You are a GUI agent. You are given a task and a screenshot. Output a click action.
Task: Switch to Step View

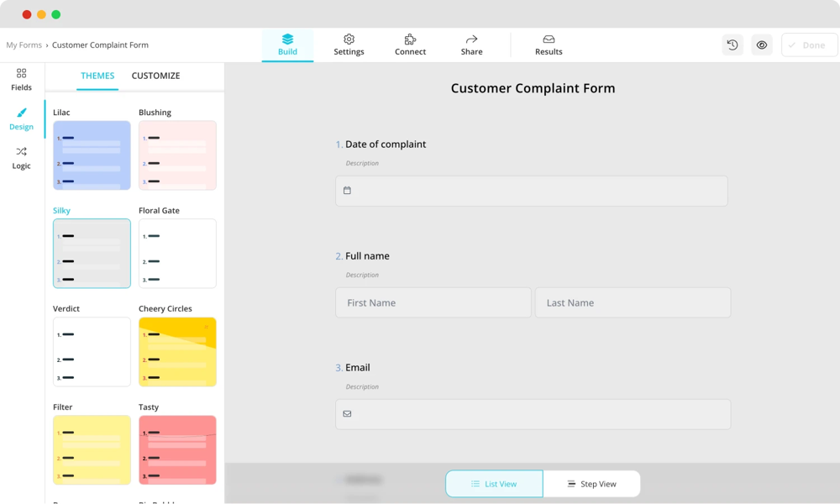[591, 484]
